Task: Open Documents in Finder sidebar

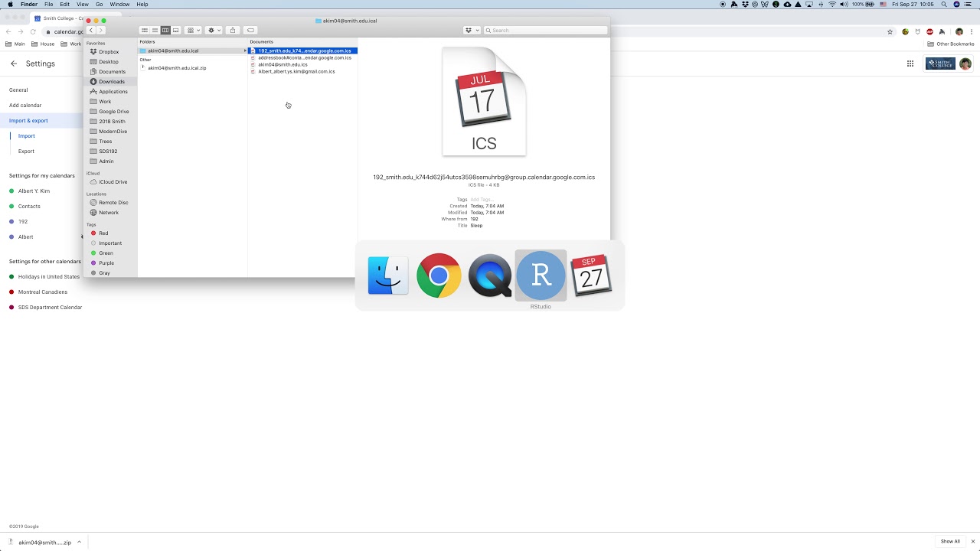Action: coord(112,72)
